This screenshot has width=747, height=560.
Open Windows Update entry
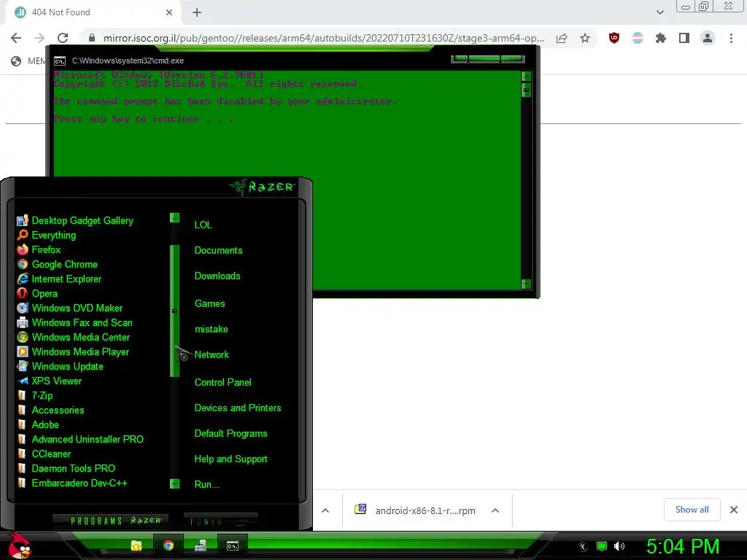coord(60,366)
